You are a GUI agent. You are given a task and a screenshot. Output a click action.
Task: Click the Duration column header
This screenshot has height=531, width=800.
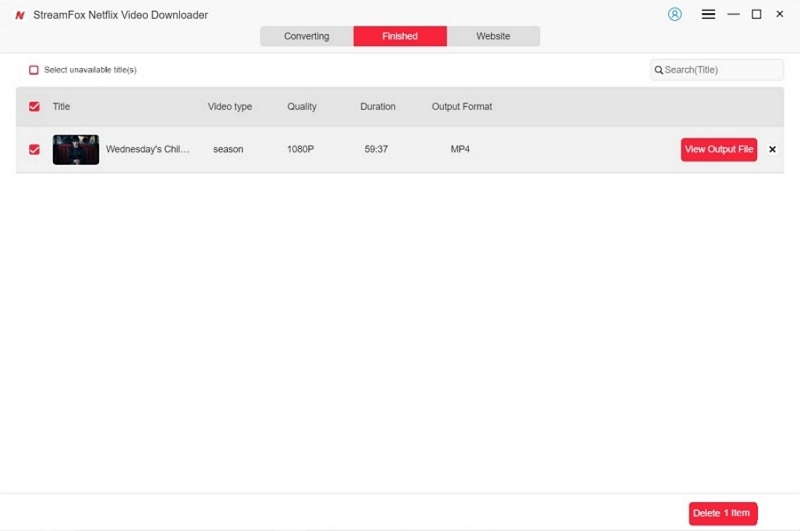click(378, 107)
